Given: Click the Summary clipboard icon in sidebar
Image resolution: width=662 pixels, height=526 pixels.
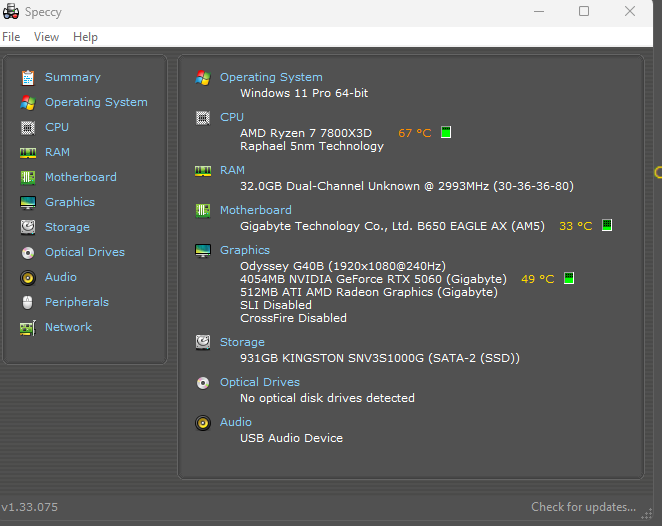Looking at the screenshot, I should tap(28, 78).
